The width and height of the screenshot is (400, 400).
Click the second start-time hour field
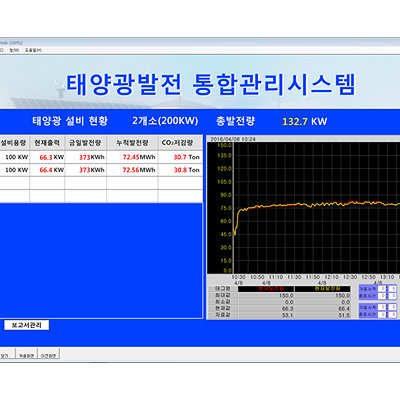click(383, 307)
